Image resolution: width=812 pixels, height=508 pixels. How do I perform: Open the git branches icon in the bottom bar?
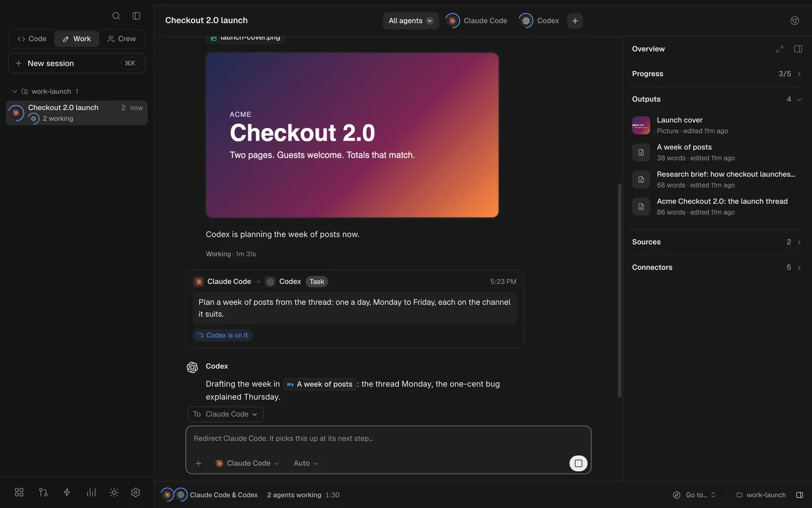click(43, 492)
